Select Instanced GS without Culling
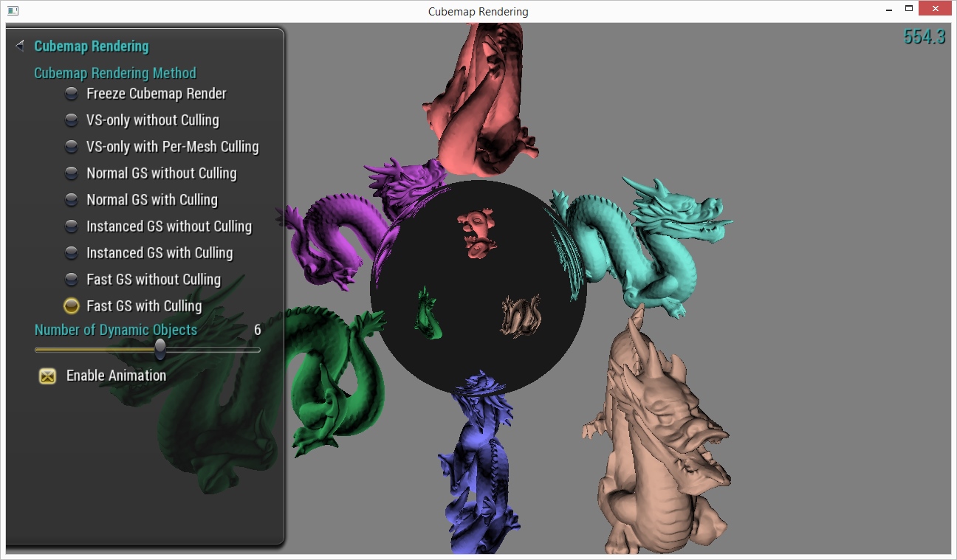Image resolution: width=957 pixels, height=560 pixels. (x=72, y=227)
